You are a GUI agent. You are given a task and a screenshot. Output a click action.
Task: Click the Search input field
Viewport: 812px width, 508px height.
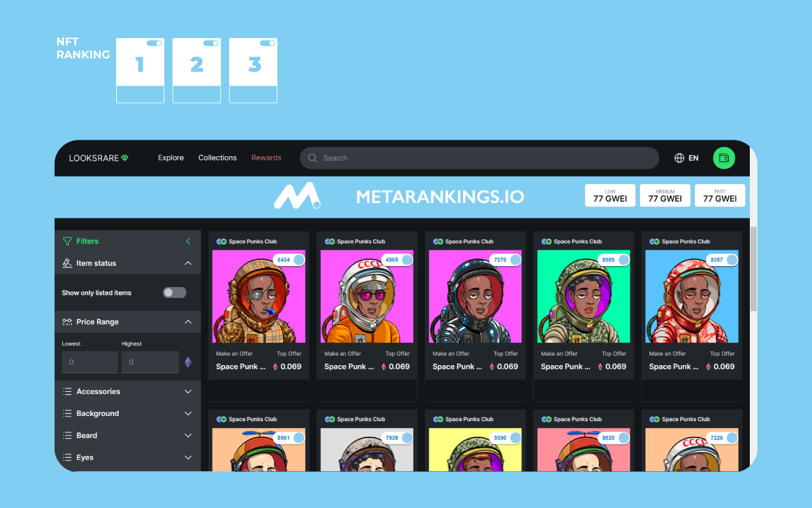480,158
